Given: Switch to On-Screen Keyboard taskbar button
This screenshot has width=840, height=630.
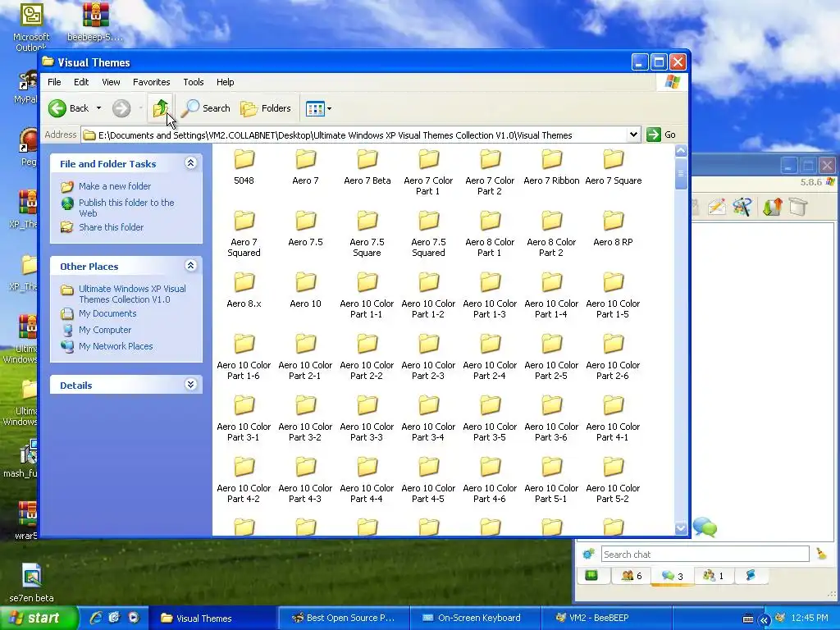Looking at the screenshot, I should coord(475,618).
